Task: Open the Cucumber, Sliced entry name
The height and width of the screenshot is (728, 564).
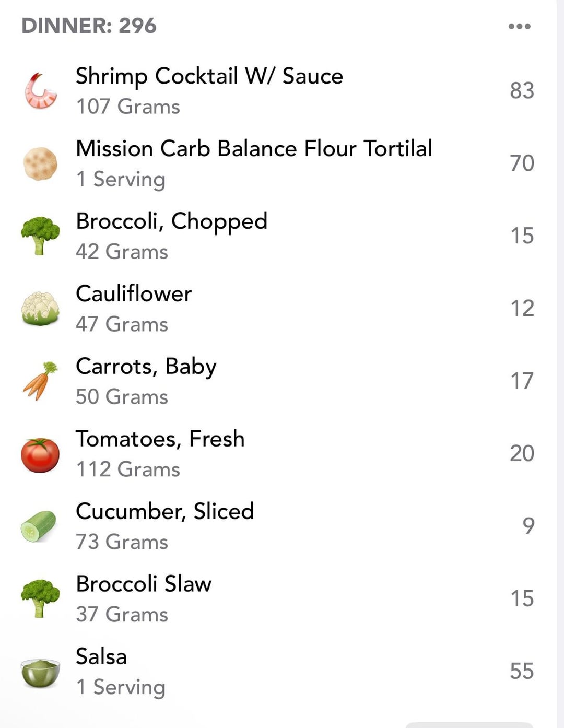Action: point(164,511)
